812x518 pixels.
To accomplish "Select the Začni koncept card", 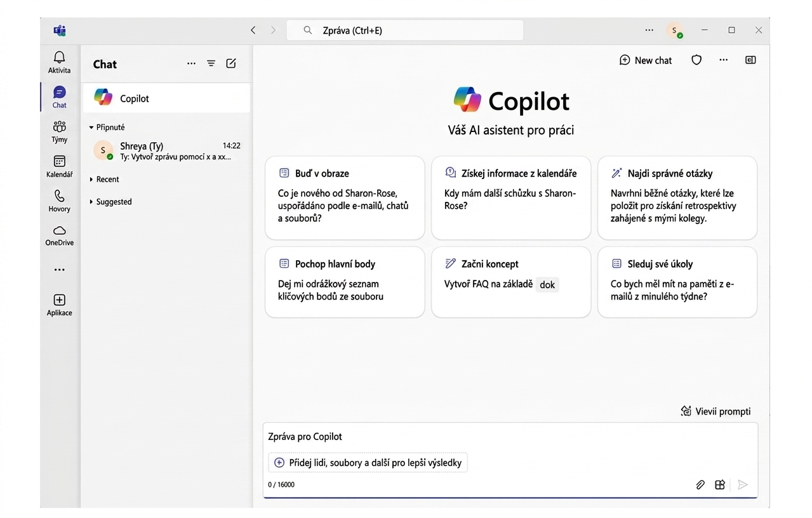I will (x=511, y=282).
